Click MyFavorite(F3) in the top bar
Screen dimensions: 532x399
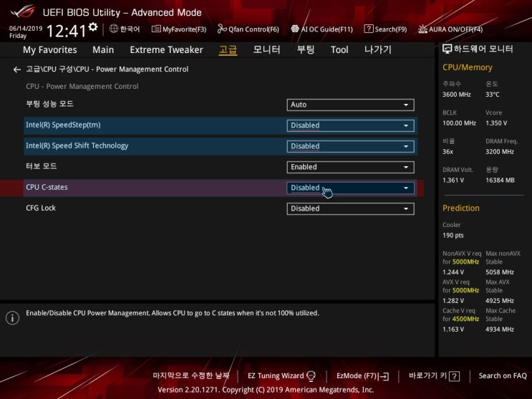(x=184, y=29)
